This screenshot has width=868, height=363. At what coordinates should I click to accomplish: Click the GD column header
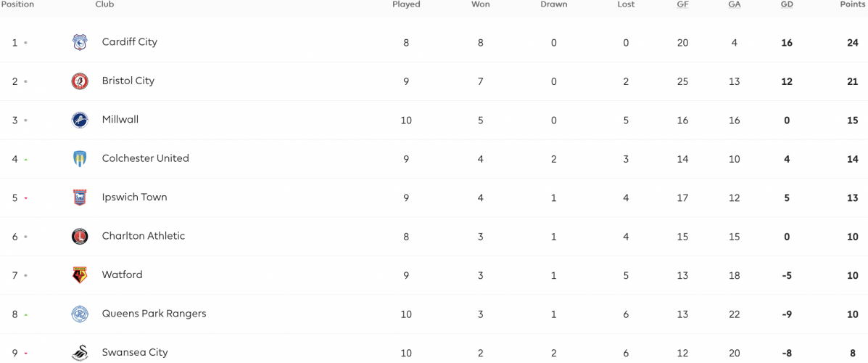(x=786, y=4)
